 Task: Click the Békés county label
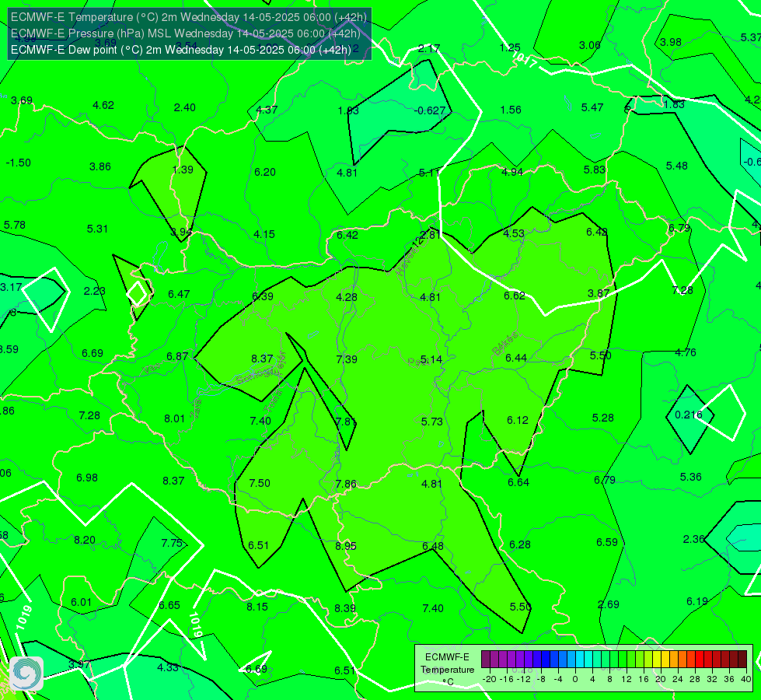pos(505,344)
